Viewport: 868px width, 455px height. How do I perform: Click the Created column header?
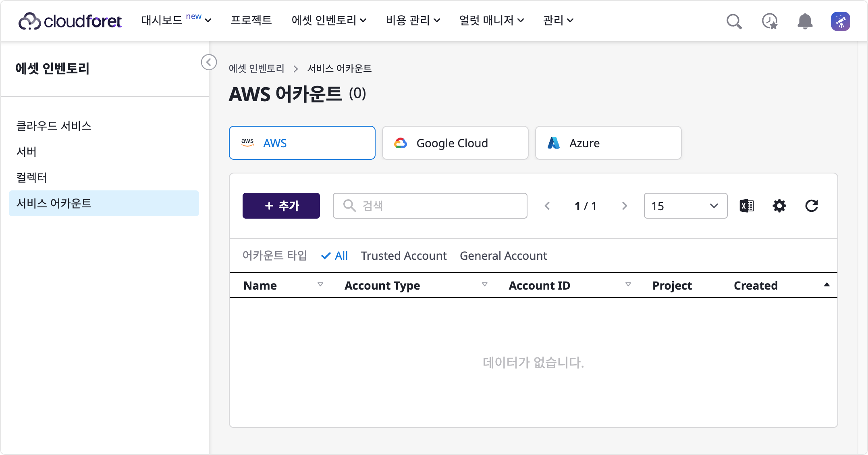click(x=756, y=286)
